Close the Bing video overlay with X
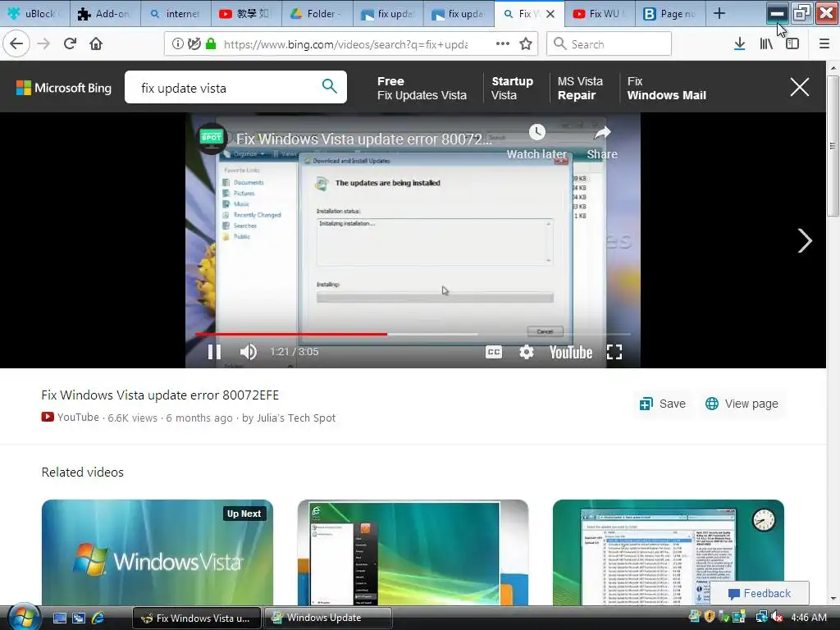The width and height of the screenshot is (840, 630). click(x=799, y=87)
